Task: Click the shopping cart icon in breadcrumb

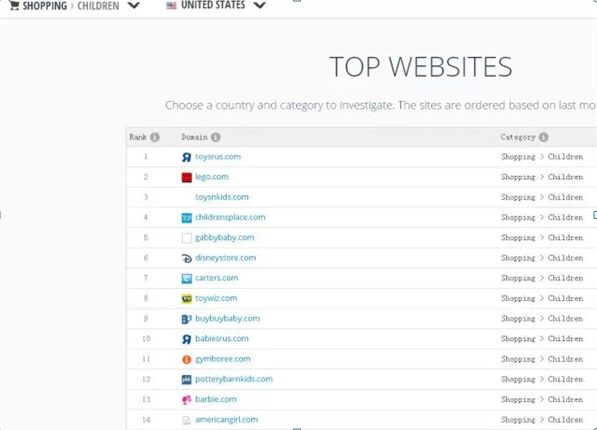Action: [x=14, y=5]
